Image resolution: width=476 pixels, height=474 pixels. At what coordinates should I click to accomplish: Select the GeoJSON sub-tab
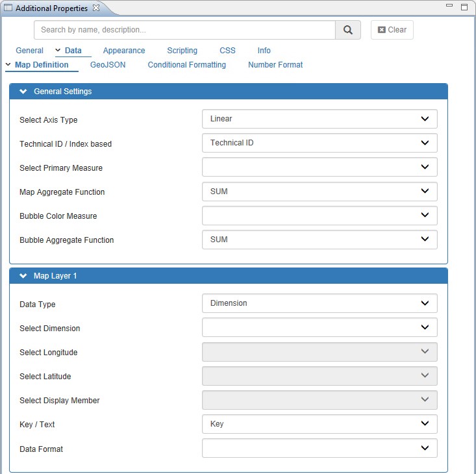coord(108,65)
